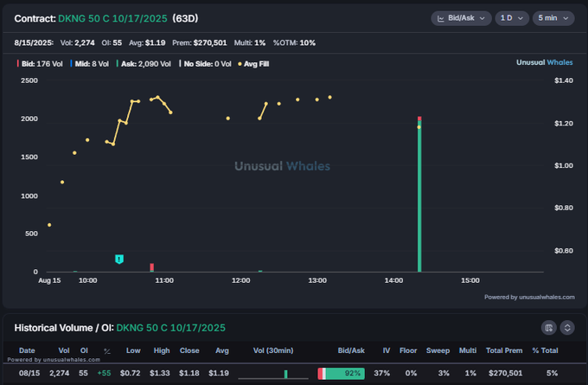Toggle the No Side: 0 Vol legend entry

pyautogui.click(x=205, y=64)
